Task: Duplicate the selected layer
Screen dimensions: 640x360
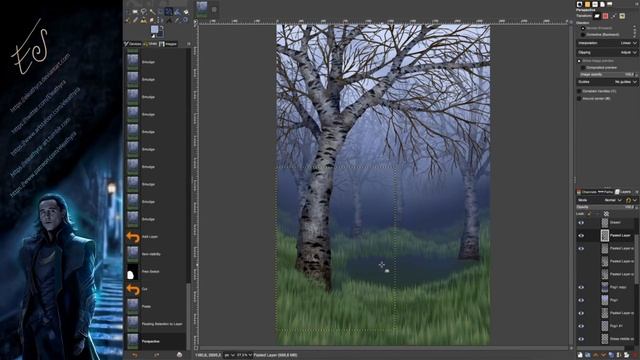Action: [611, 355]
